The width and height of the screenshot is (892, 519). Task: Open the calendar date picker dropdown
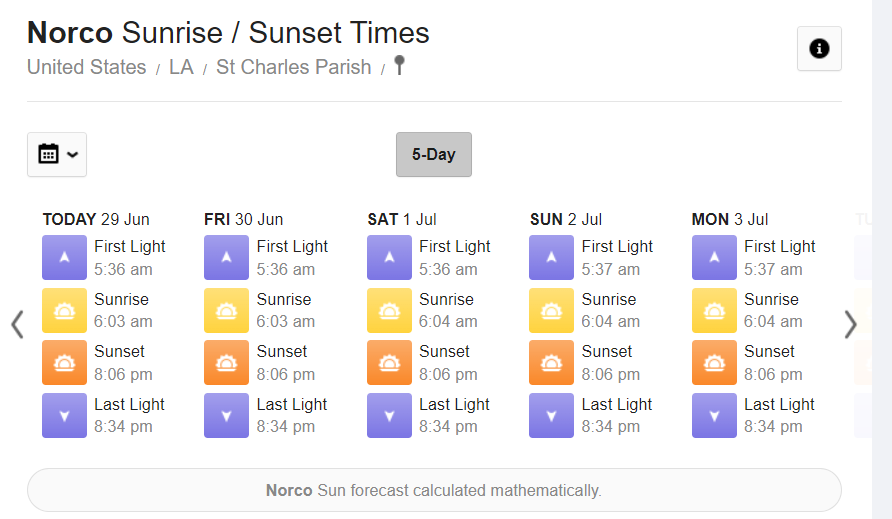click(57, 154)
